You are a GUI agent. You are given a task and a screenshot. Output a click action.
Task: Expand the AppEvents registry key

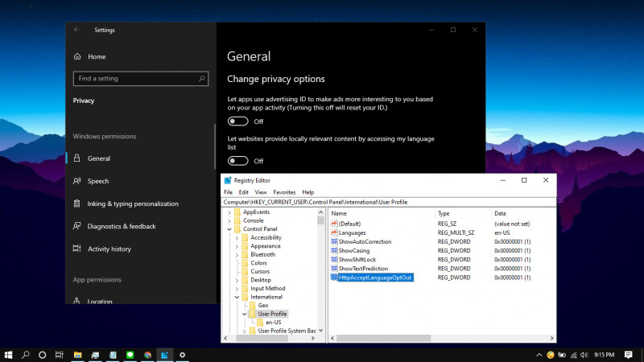229,212
